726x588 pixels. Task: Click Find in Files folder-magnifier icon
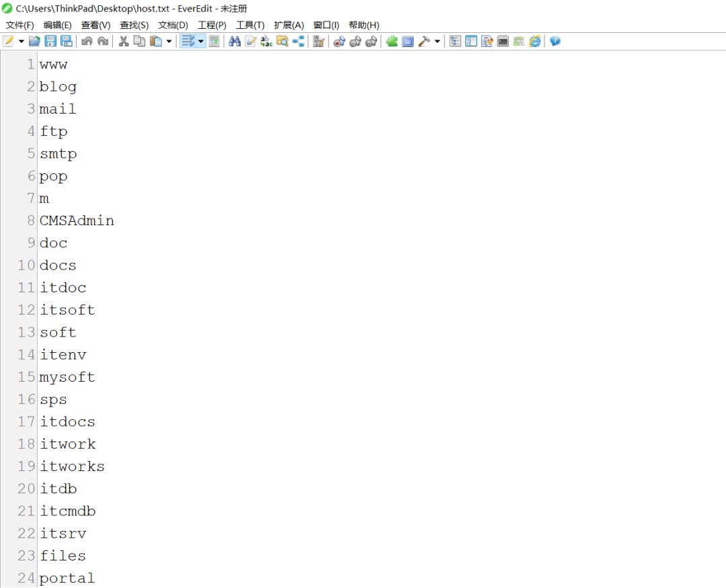click(282, 41)
